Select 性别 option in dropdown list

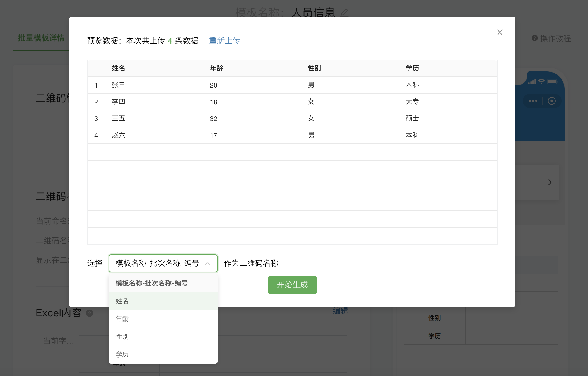click(x=163, y=337)
